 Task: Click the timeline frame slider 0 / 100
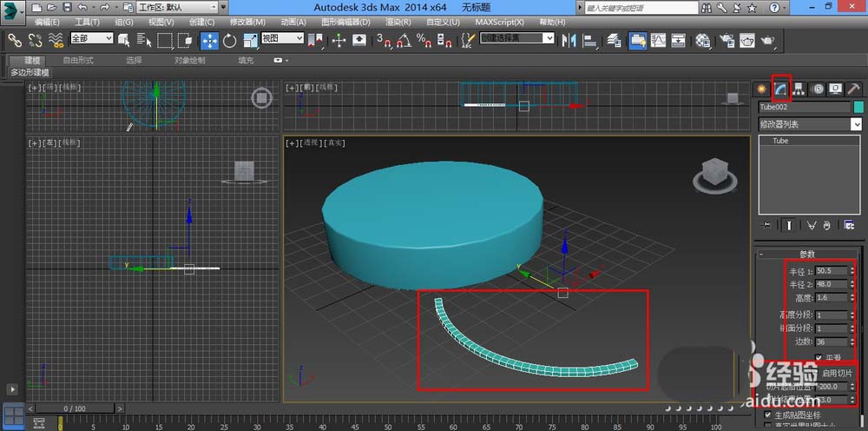coord(75,408)
